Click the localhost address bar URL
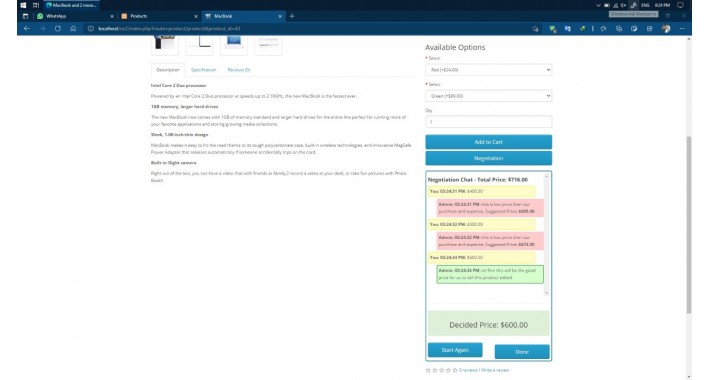The width and height of the screenshot is (710, 380). coord(169,29)
